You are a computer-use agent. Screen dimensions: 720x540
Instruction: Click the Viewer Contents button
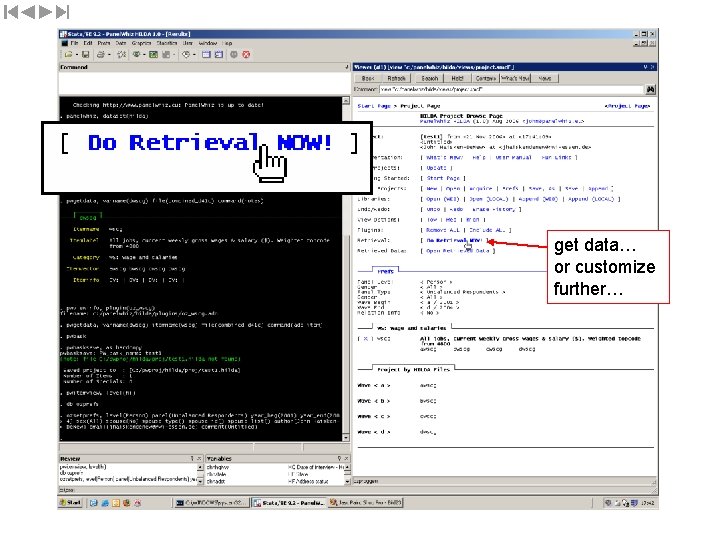tap(486, 79)
